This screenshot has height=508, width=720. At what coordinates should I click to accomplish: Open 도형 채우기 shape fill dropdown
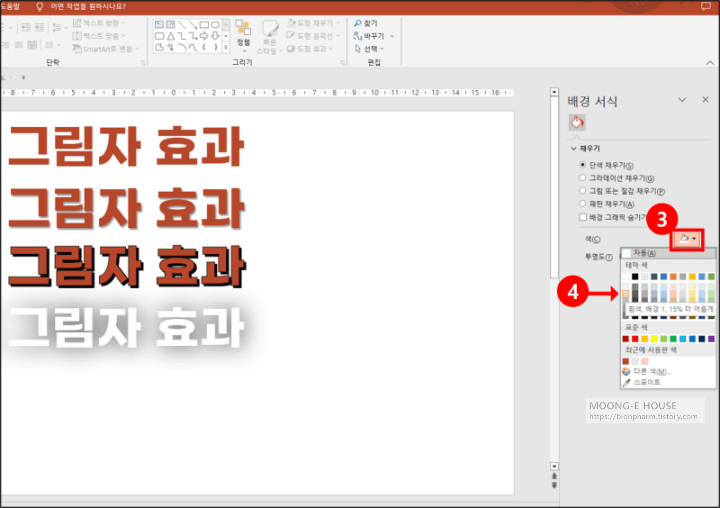pyautogui.click(x=314, y=23)
